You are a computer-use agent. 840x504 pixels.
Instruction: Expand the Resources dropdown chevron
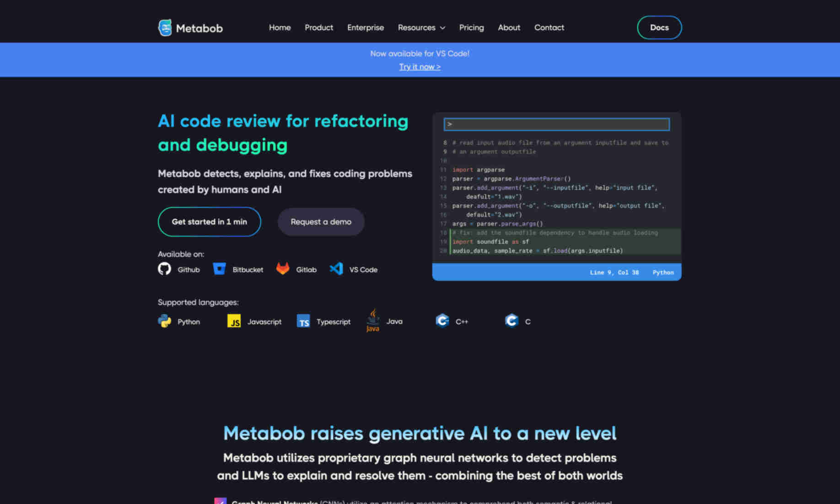[442, 28]
